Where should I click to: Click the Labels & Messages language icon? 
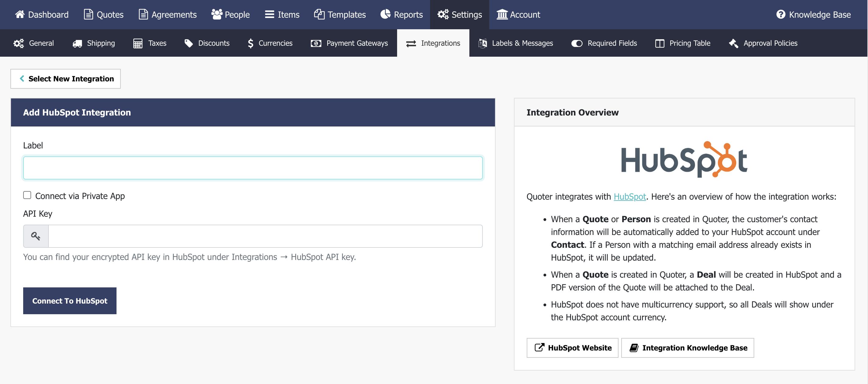point(482,43)
